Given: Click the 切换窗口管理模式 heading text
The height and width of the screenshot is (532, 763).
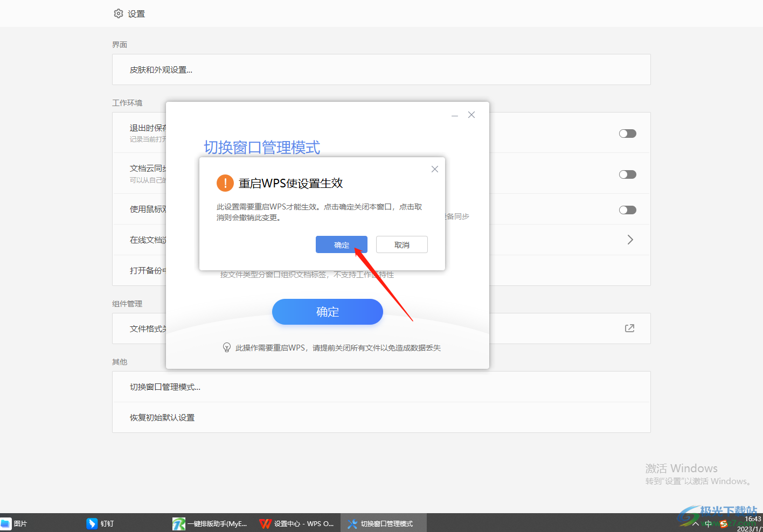Looking at the screenshot, I should tap(262, 147).
